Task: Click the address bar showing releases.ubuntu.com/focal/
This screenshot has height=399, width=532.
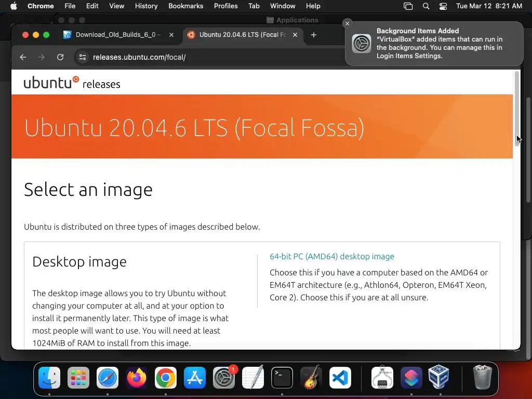Action: point(210,57)
